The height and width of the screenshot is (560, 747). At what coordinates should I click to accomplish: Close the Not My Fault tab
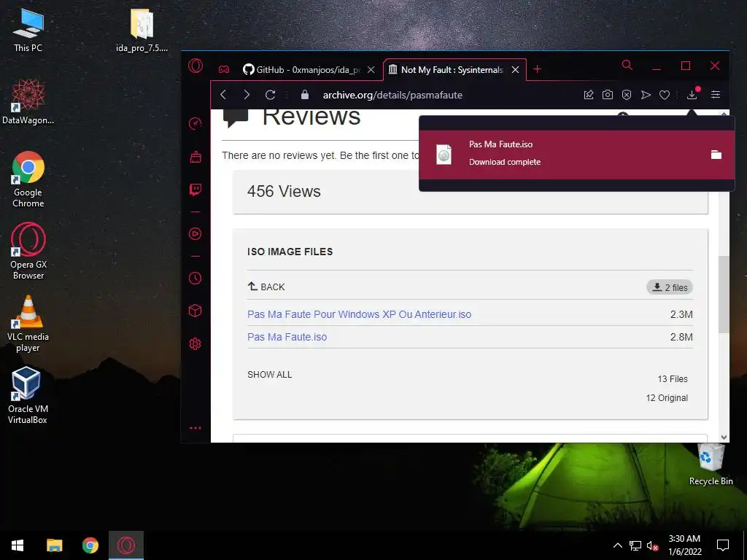coord(516,69)
